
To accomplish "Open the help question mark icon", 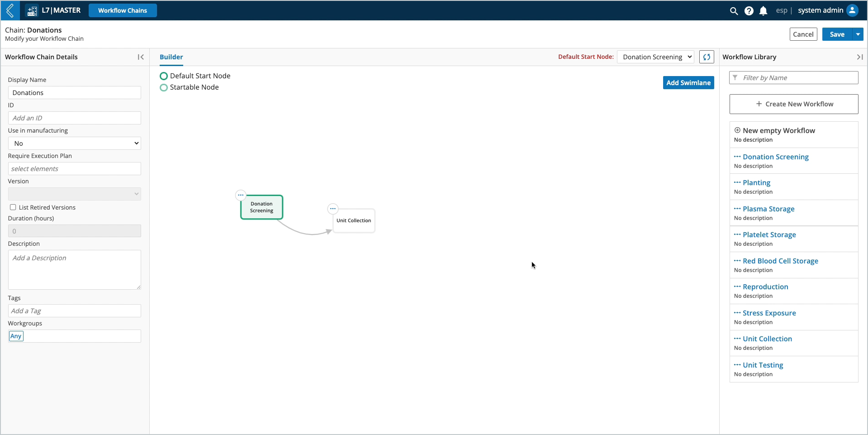I will point(749,11).
